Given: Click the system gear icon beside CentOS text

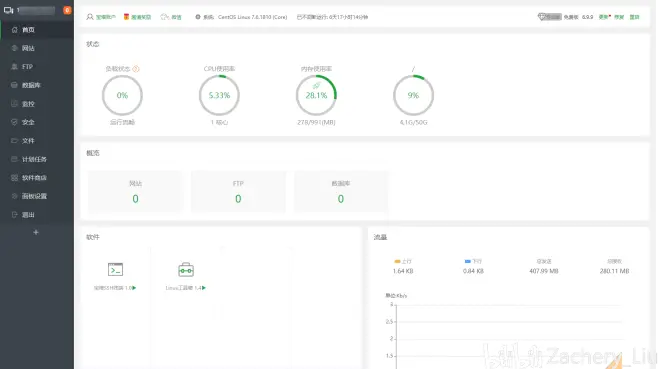Looking at the screenshot, I should [x=198, y=17].
